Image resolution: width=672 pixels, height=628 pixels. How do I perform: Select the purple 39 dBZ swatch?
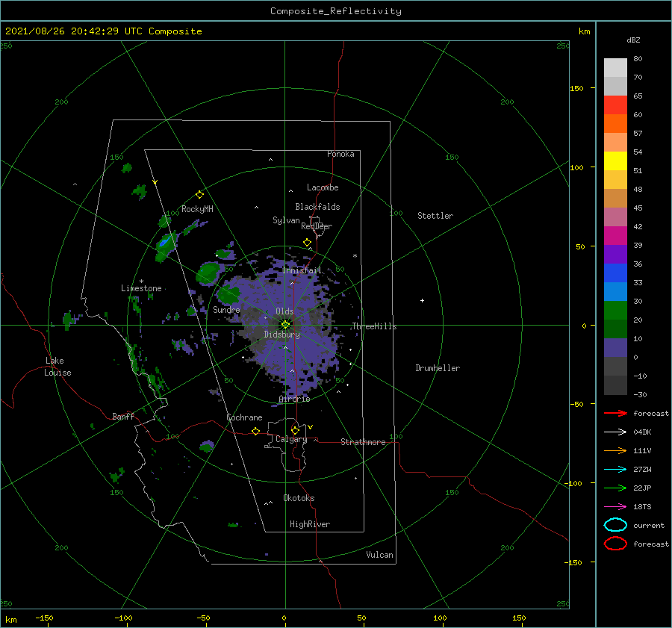(x=615, y=254)
